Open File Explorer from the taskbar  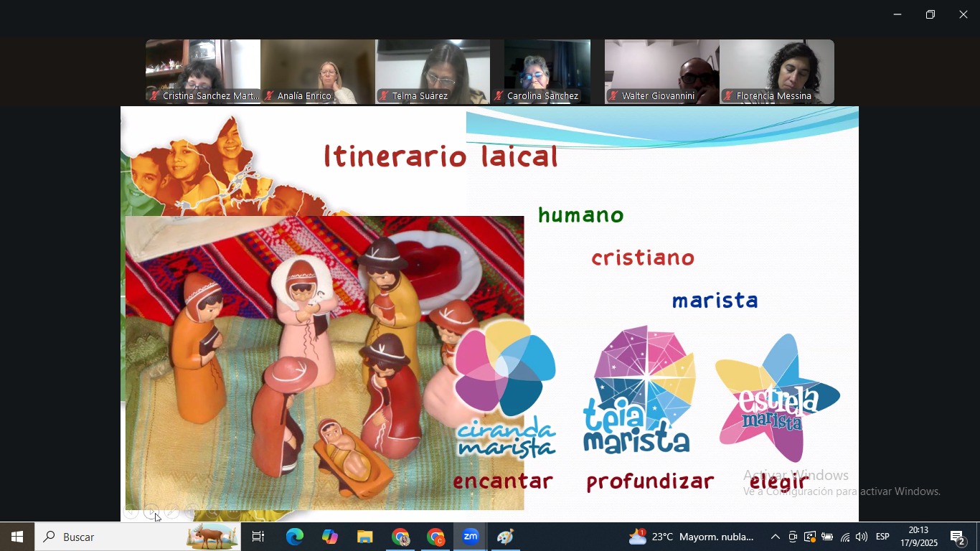tap(365, 537)
